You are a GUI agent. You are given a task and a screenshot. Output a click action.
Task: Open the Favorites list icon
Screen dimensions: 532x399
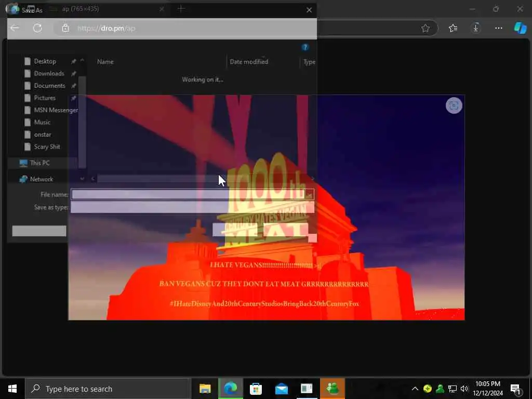pyautogui.click(x=453, y=28)
